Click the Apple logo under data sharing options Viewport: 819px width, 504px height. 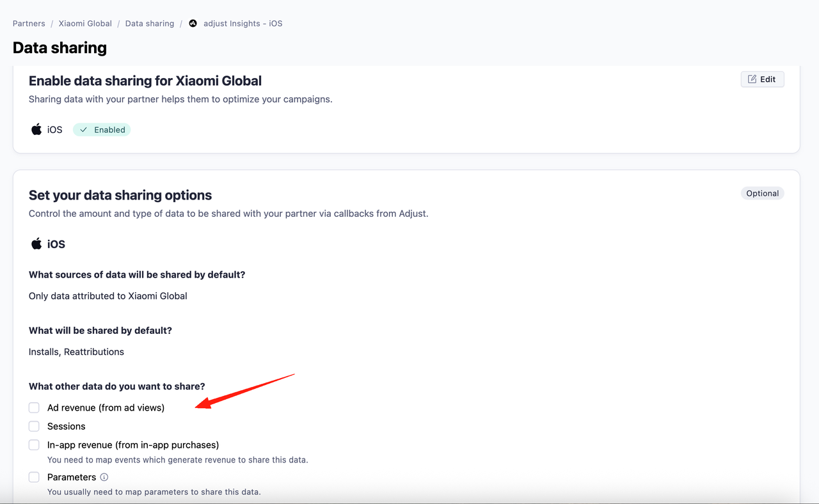36,244
